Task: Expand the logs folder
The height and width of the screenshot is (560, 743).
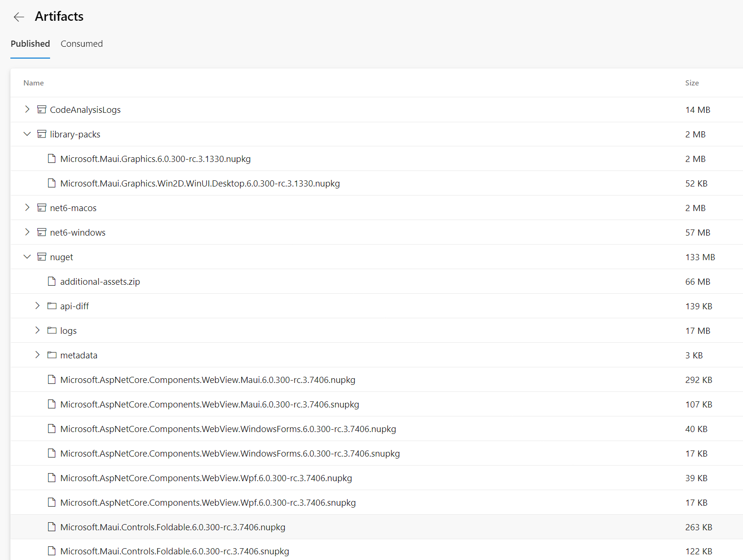Action: click(37, 330)
